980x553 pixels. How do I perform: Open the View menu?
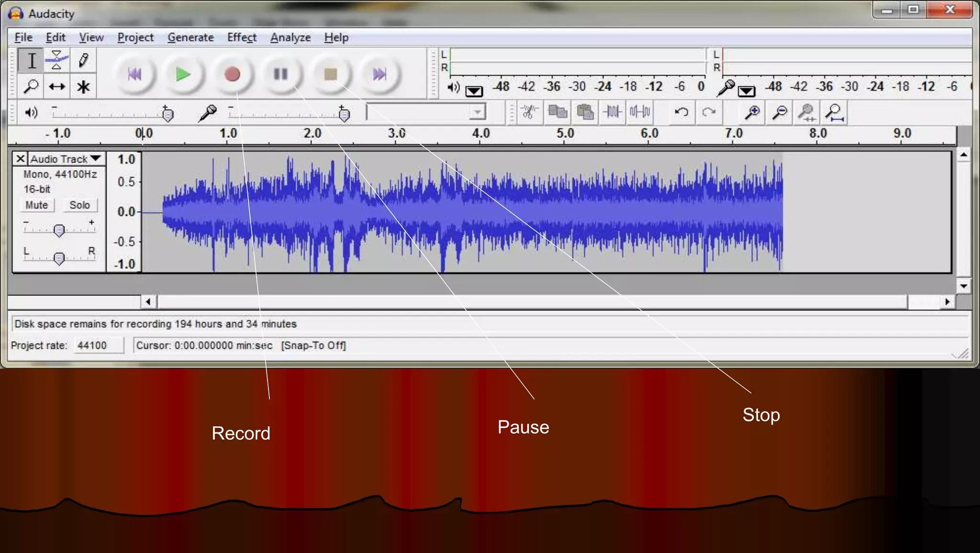(91, 37)
